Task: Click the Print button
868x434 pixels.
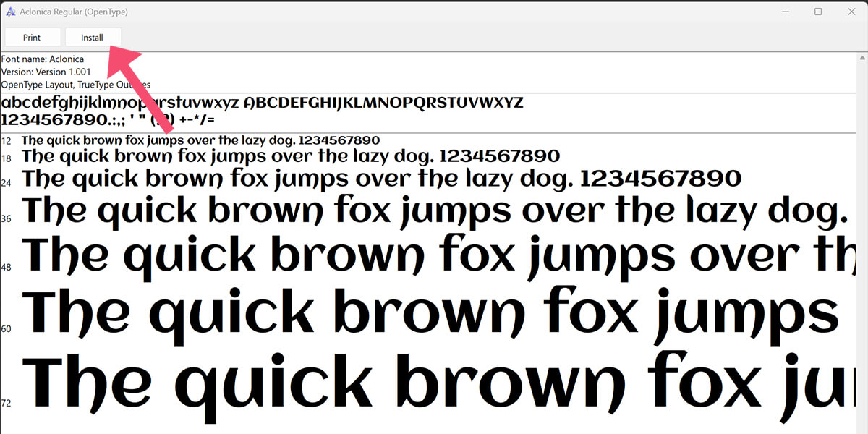Action: pyautogui.click(x=33, y=38)
